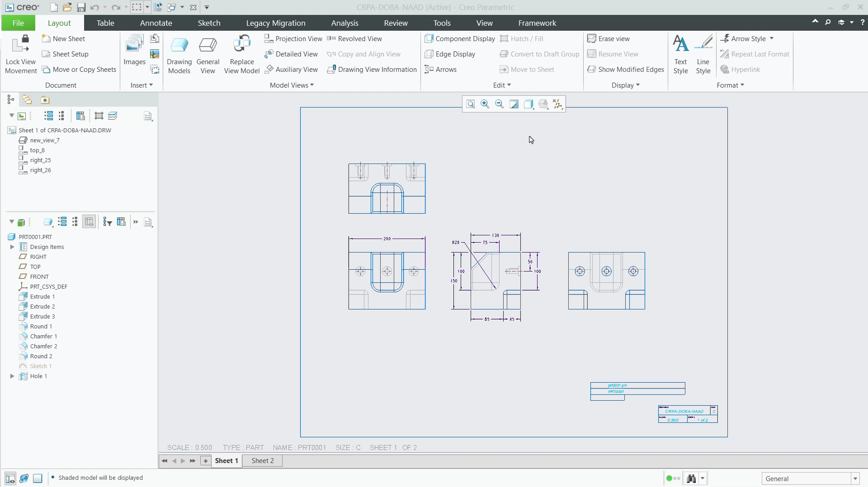Go to the first sheet using the navigation arrow

coord(165,460)
